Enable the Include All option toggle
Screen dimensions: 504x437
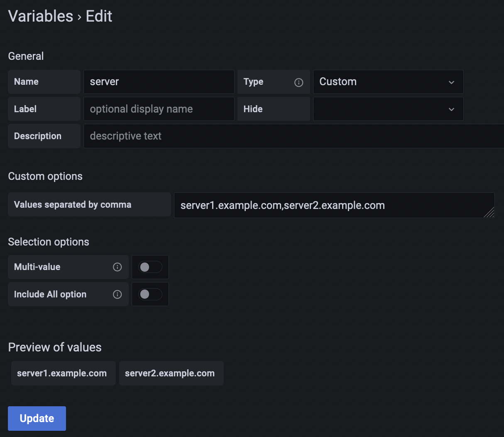(x=150, y=294)
